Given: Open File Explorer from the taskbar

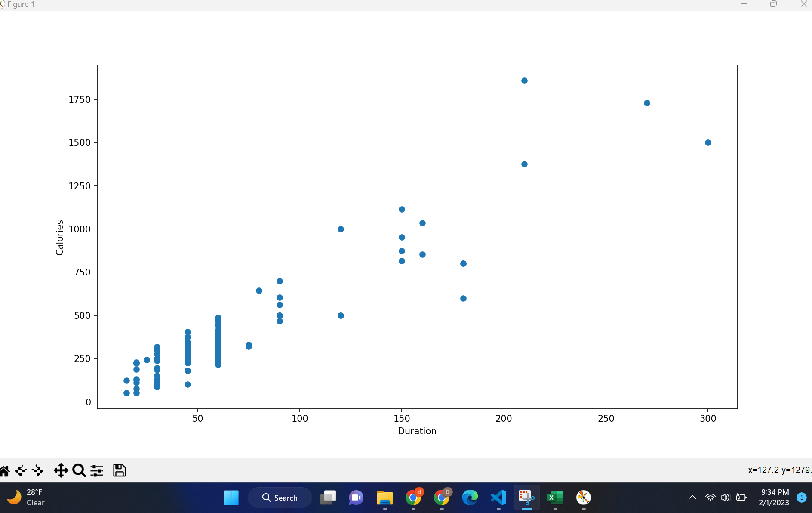Looking at the screenshot, I should coord(384,498).
